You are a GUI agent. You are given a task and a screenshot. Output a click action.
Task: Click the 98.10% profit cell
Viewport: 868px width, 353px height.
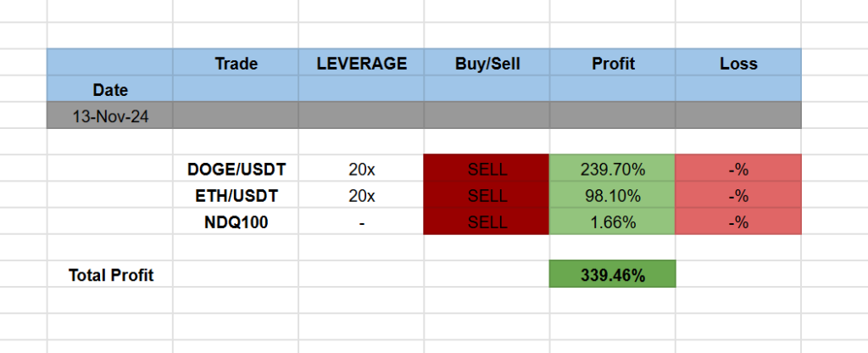click(612, 196)
